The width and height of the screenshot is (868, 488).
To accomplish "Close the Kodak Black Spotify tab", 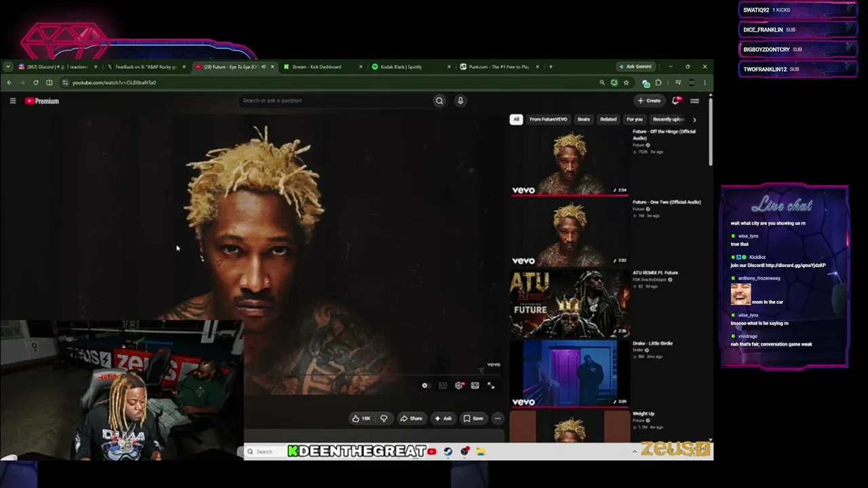I will (449, 66).
